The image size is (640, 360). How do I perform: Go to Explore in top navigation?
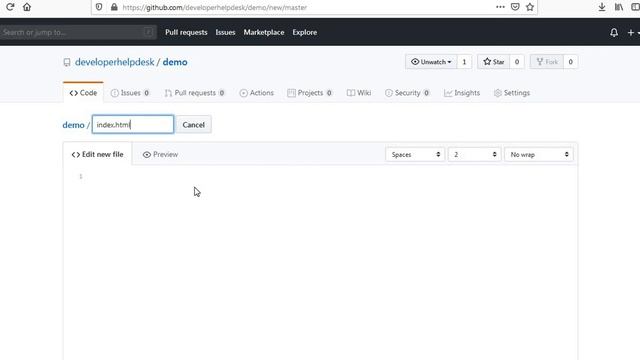[304, 32]
